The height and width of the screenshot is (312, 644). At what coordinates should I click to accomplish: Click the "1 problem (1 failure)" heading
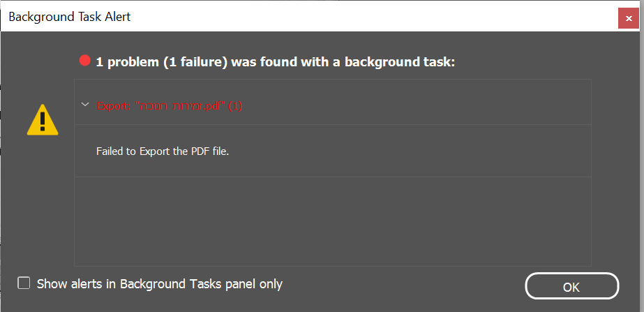162,62
